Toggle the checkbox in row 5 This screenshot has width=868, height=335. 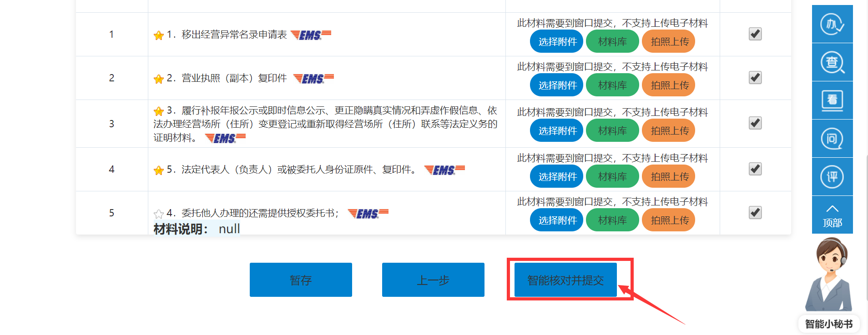coord(755,213)
